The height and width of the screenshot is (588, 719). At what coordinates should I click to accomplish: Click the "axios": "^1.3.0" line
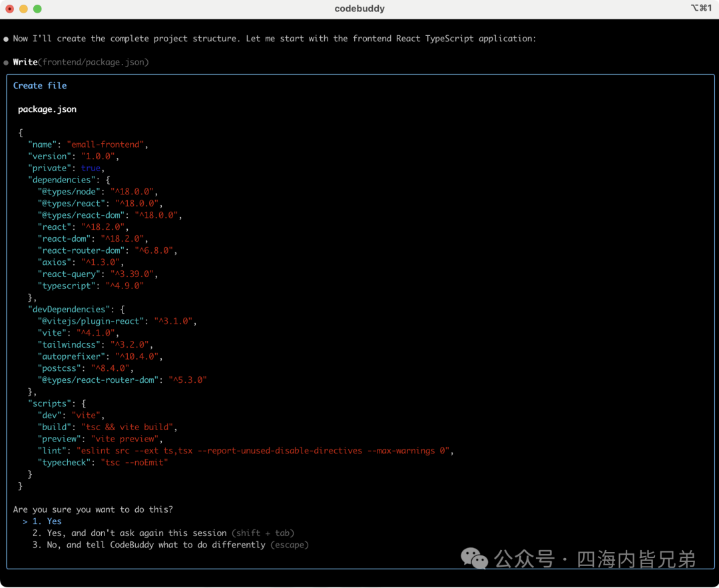pos(81,263)
